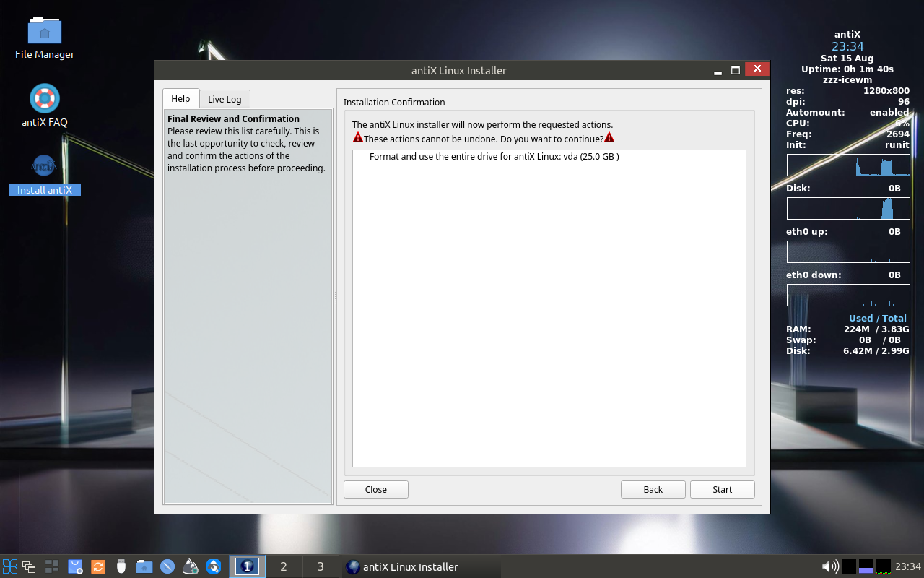Viewport: 924px width, 578px height.
Task: Select the Install antiX desktop icon
Action: [45, 166]
